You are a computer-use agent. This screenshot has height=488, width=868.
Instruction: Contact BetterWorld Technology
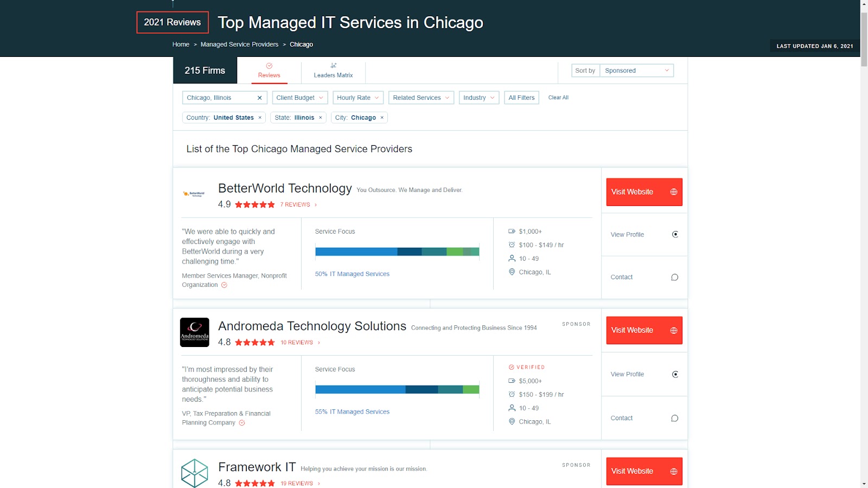point(644,277)
